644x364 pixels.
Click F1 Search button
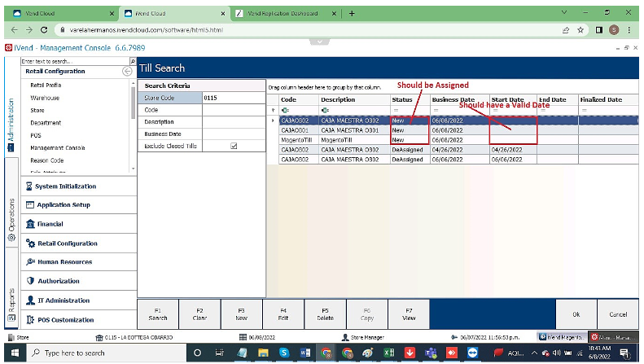(158, 314)
